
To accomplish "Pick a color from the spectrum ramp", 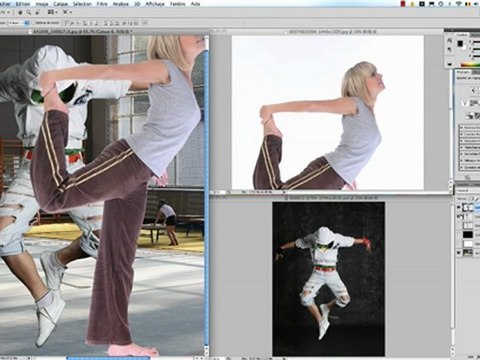I will point(470,65).
